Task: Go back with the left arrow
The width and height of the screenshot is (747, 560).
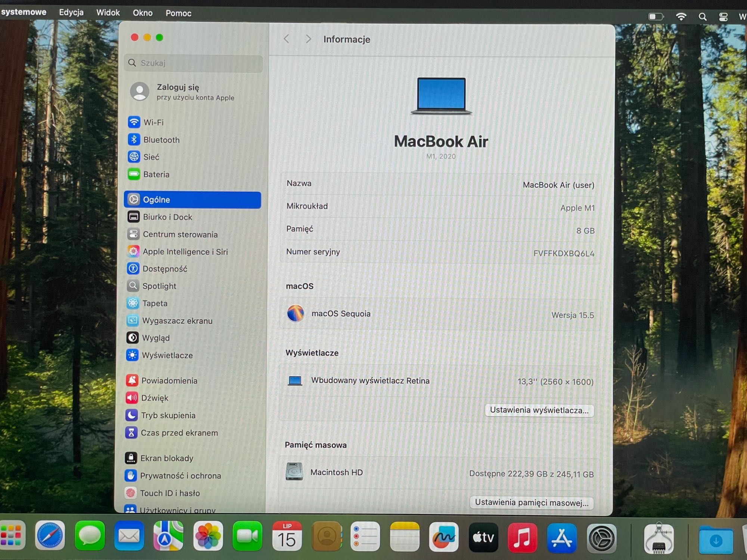Action: (x=286, y=39)
